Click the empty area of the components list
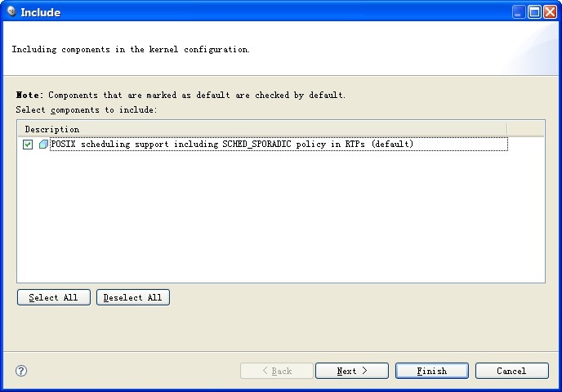The height and width of the screenshot is (392, 562). coord(281,216)
